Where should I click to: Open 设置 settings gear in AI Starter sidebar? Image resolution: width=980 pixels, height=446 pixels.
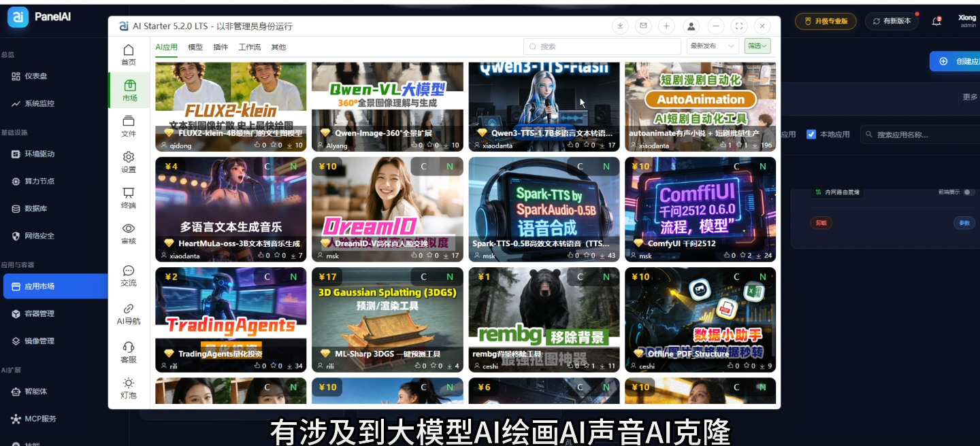click(129, 162)
